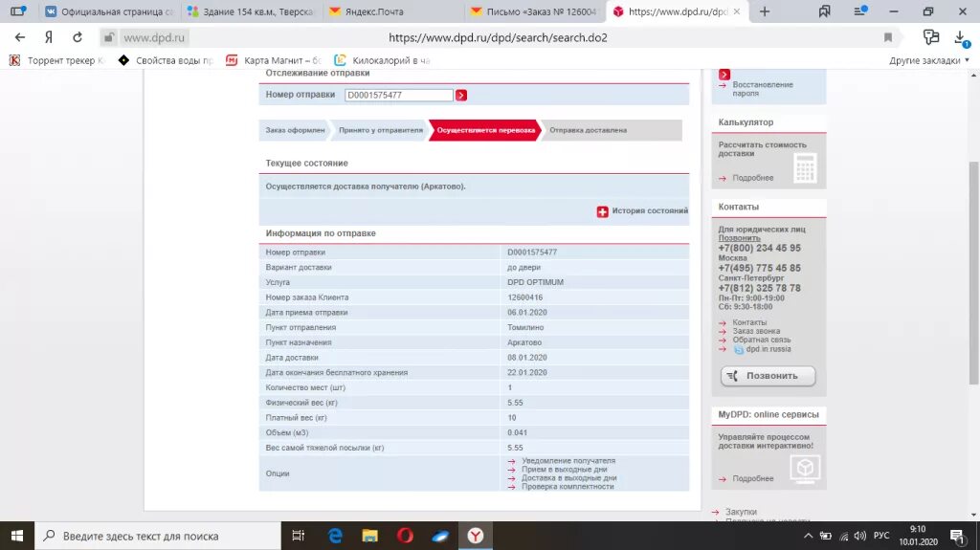Open Task View in taskbar

click(299, 536)
